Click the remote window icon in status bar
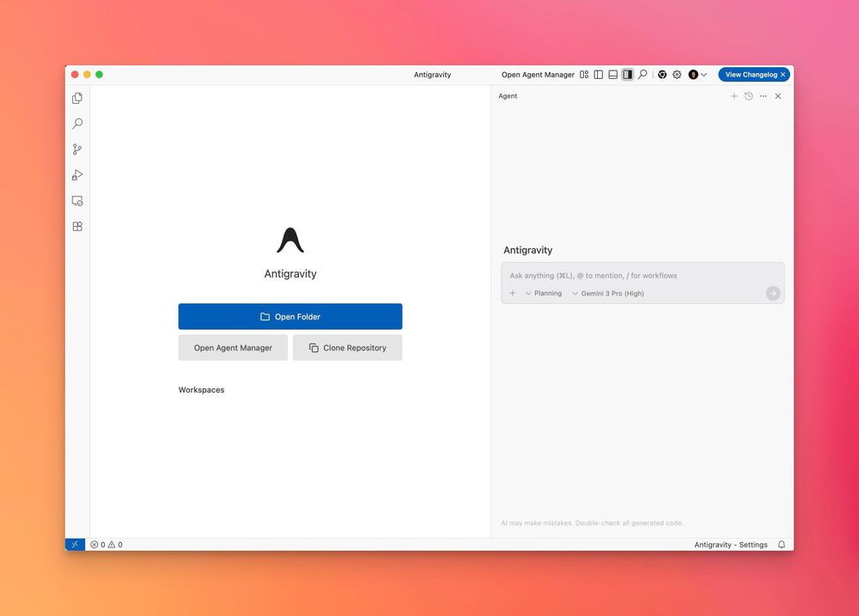 click(75, 544)
